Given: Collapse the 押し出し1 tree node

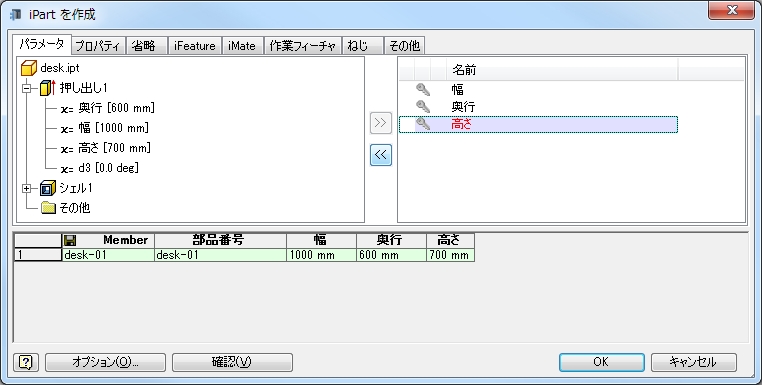Looking at the screenshot, I should coord(27,88).
